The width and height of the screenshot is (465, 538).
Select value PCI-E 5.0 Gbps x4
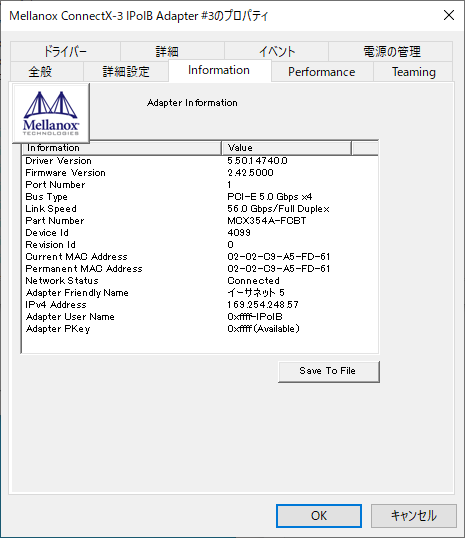(x=269, y=197)
